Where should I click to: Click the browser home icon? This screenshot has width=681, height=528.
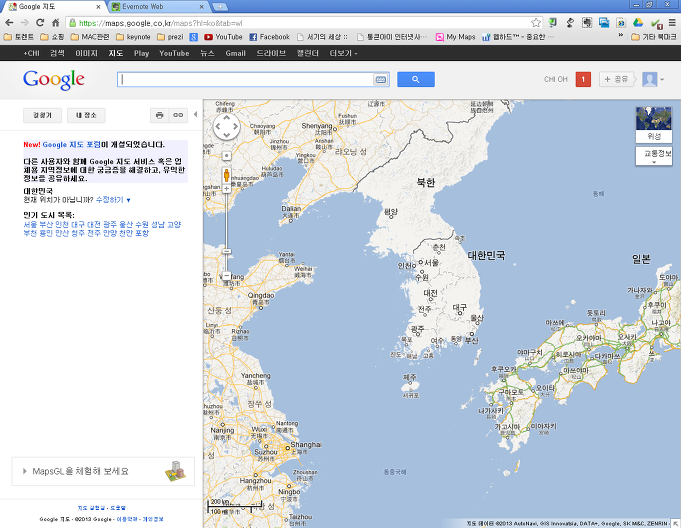[56, 23]
